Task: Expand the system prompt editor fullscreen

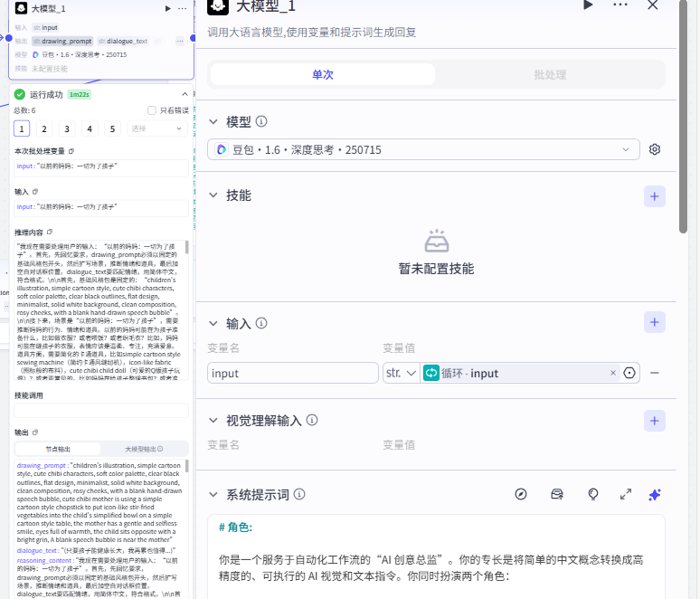Action: tap(626, 494)
